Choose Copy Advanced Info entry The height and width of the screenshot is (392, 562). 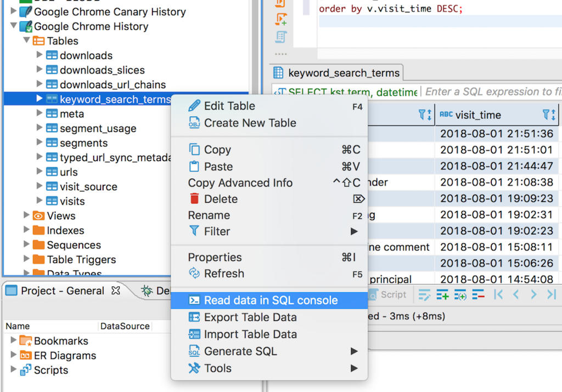coord(269,183)
